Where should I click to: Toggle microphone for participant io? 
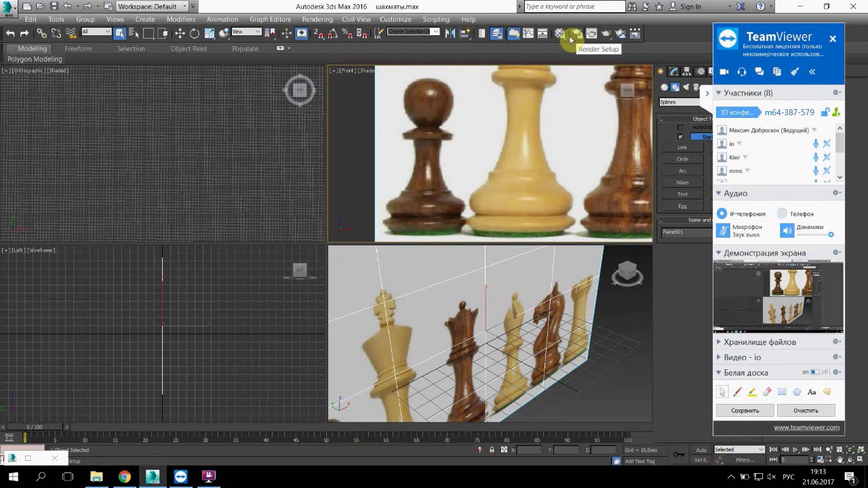pos(816,144)
